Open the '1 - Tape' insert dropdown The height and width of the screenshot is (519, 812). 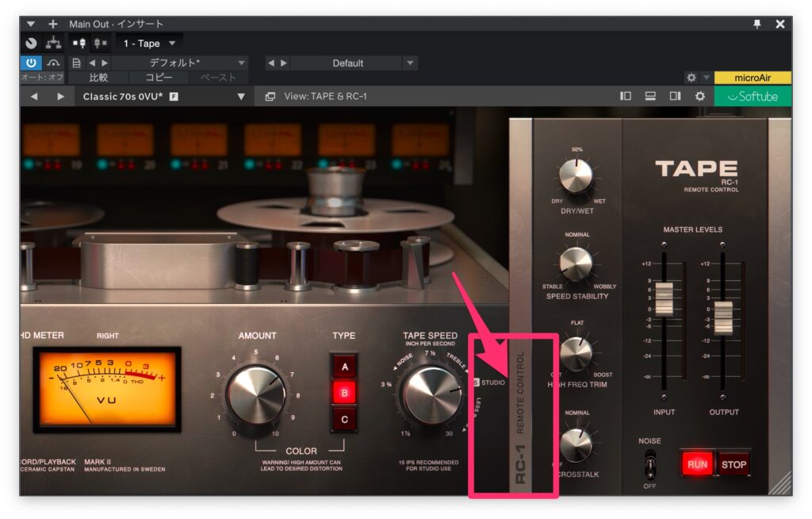tap(150, 44)
